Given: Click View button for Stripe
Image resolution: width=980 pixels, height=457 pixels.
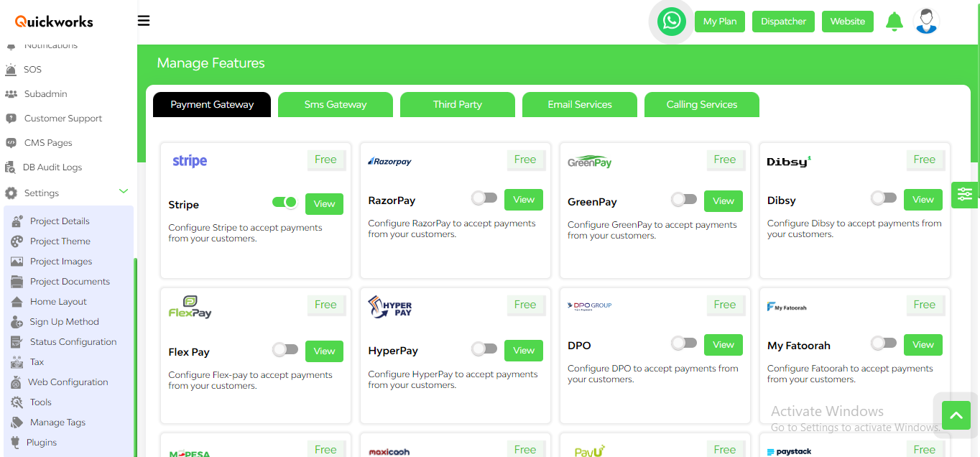Looking at the screenshot, I should tap(324, 204).
